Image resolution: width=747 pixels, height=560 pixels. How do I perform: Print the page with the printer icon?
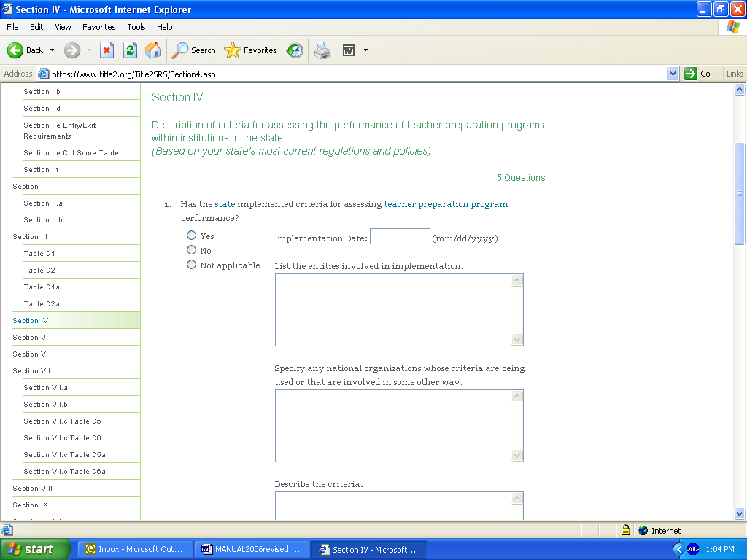tap(322, 50)
